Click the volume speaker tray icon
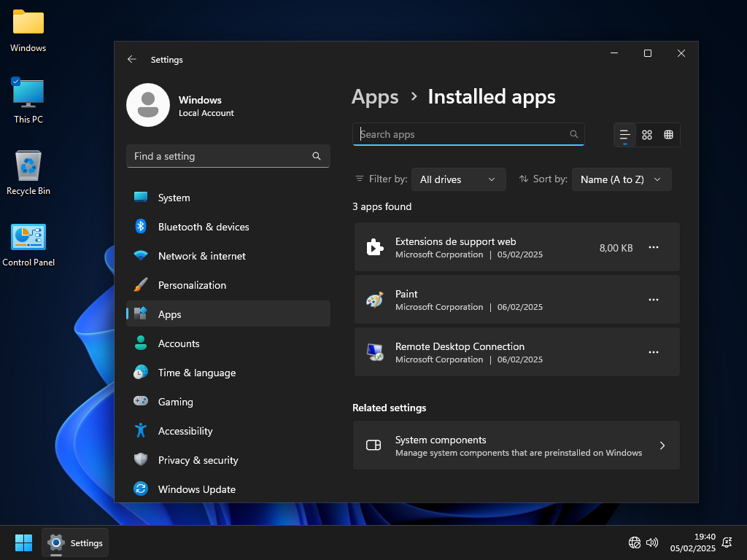Viewport: 747px width, 560px height. click(652, 542)
